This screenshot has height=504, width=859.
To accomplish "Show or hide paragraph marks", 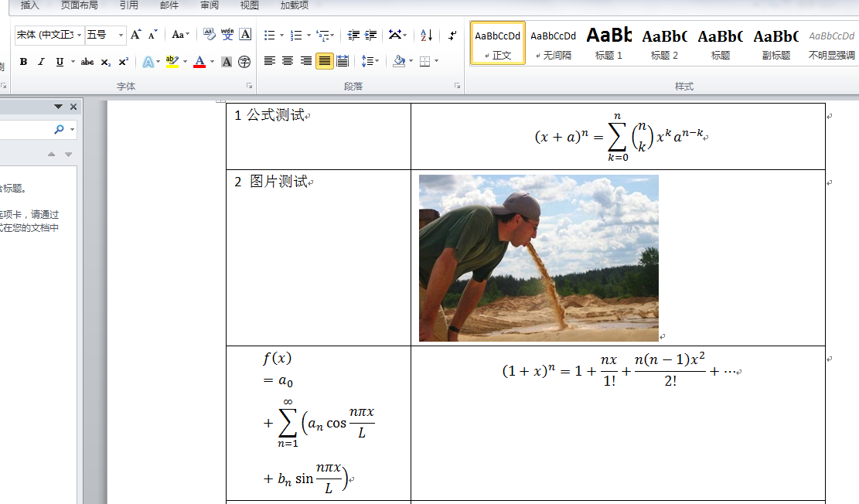I will 452,36.
